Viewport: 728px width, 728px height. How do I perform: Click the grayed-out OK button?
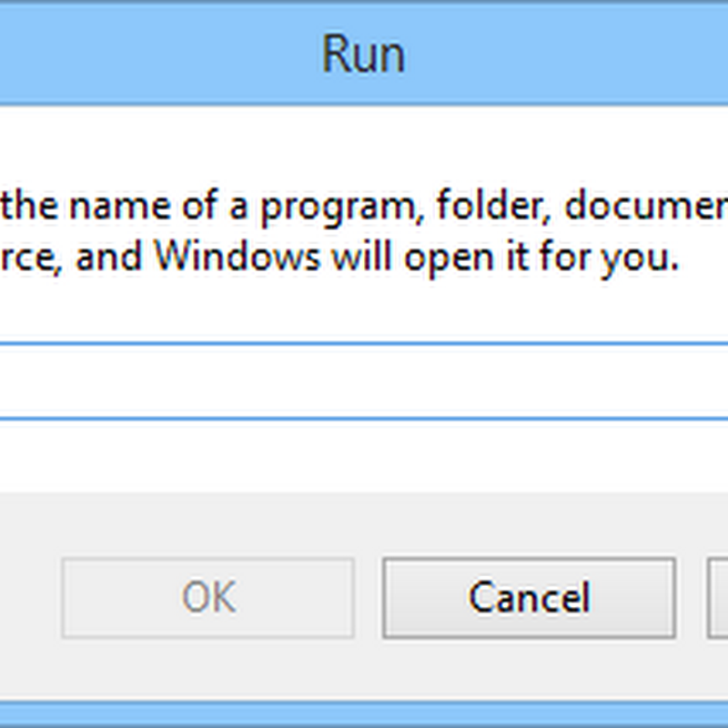208,598
